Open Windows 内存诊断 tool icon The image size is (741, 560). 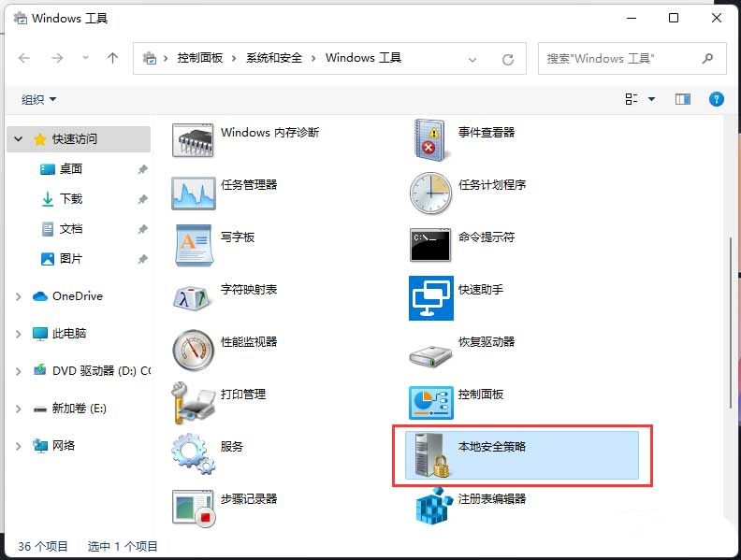point(194,140)
